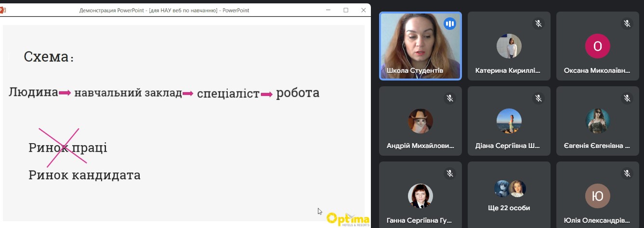Click the muted microphone icon on Катерина's tile
This screenshot has width=644, height=228.
[x=538, y=23]
